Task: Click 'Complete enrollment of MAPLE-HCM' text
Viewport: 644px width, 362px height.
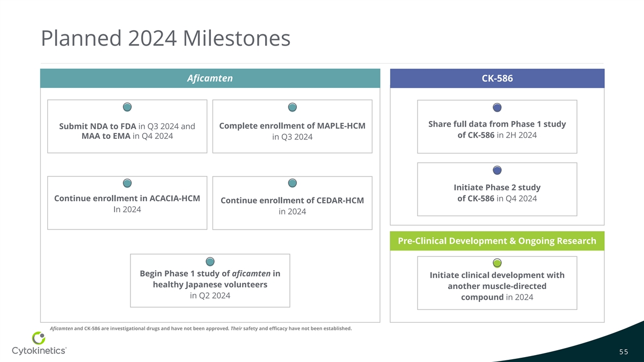Action: pyautogui.click(x=292, y=125)
